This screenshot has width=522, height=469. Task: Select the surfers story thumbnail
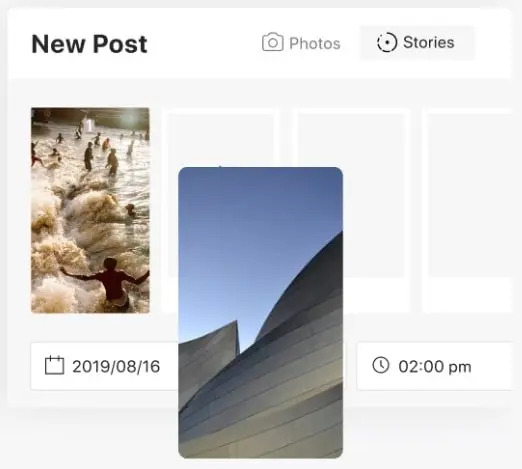coord(90,210)
